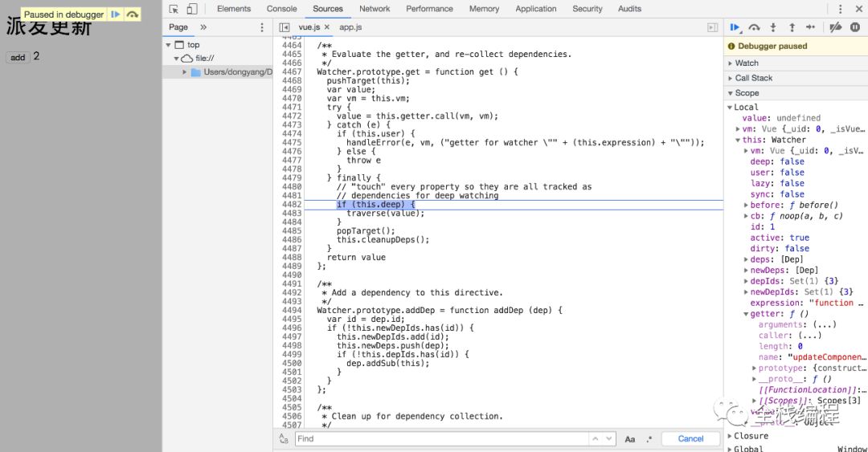Hide the debugger sidebar pane
Screen dimensions: 868x452
[712, 27]
